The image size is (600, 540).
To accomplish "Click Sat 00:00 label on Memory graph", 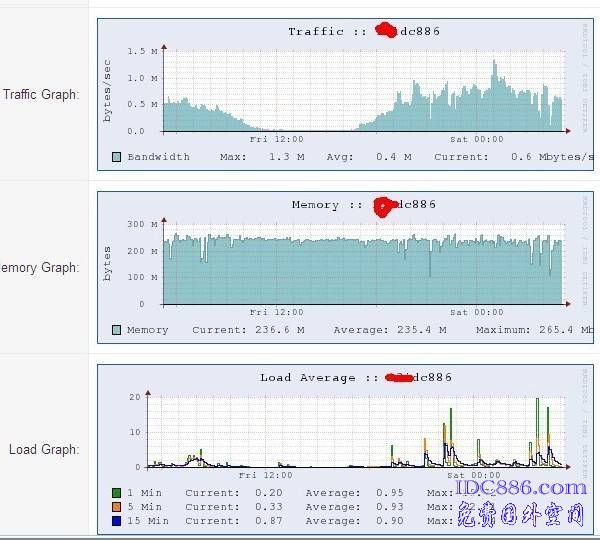I will pos(476,313).
